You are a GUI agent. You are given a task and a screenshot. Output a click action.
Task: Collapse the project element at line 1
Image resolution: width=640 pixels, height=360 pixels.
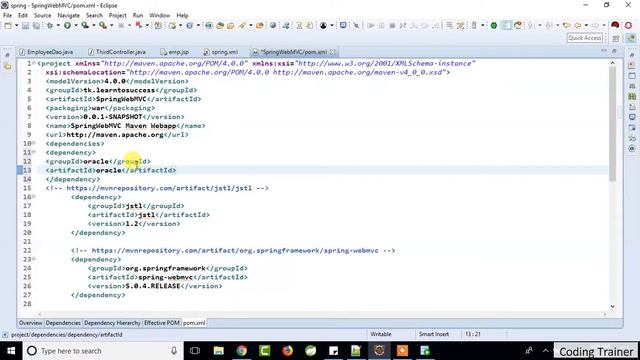pyautogui.click(x=34, y=63)
